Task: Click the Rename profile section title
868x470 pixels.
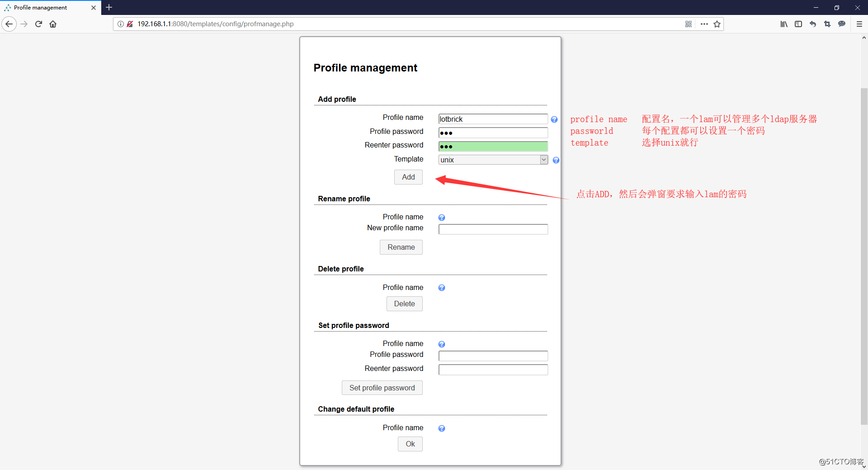Action: 344,199
